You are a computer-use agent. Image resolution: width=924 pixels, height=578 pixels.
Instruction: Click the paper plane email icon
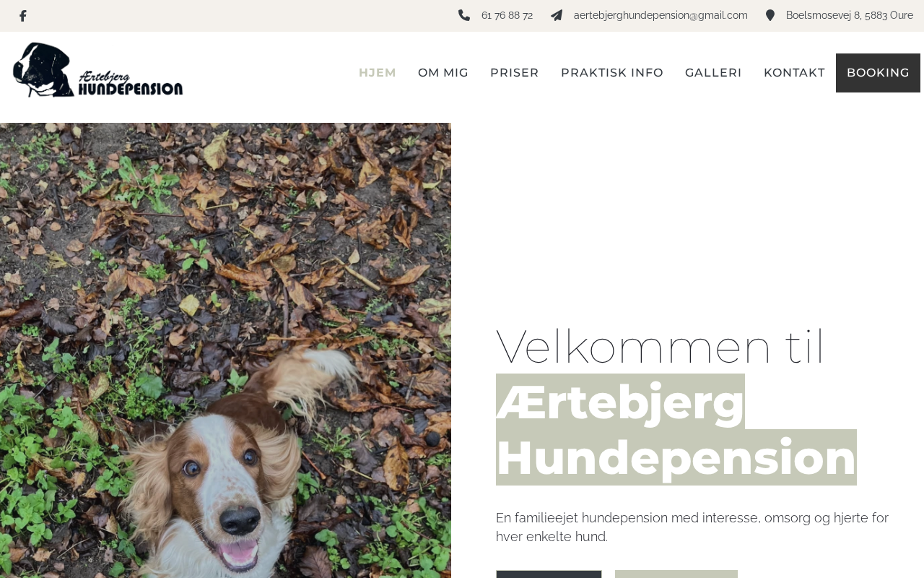tap(557, 15)
